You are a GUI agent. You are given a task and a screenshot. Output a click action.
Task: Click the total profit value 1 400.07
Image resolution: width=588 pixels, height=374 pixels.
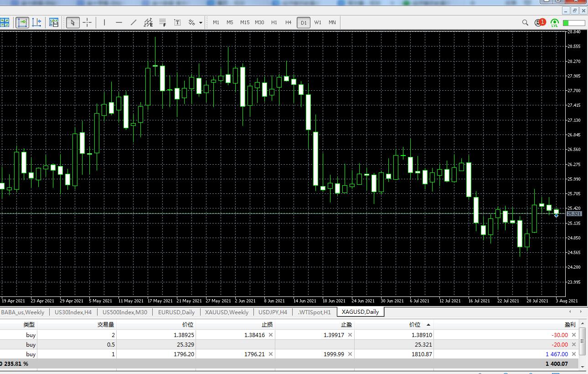point(557,364)
